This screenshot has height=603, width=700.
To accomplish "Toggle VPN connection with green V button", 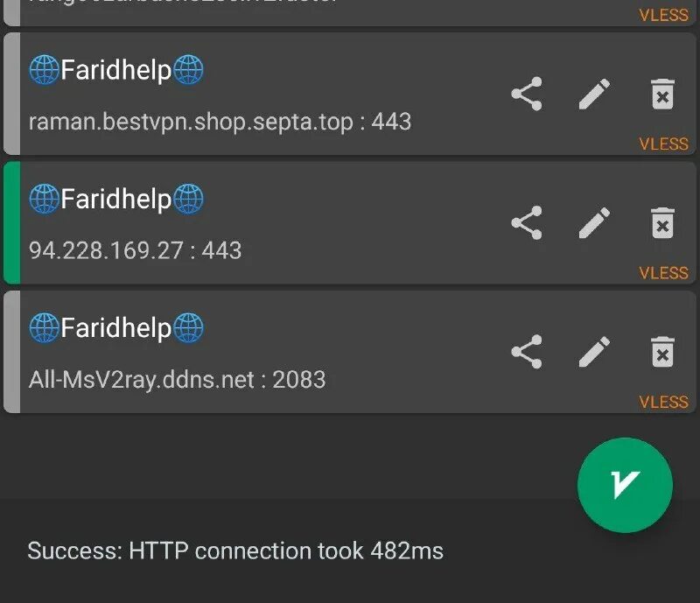I will coord(625,485).
